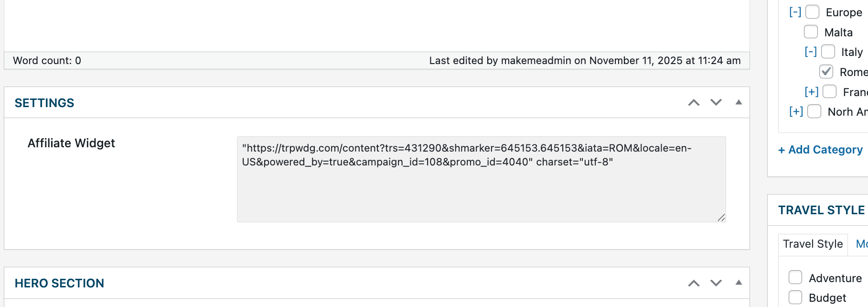Uncheck the Rome category checkbox
868x307 pixels.
[x=826, y=72]
